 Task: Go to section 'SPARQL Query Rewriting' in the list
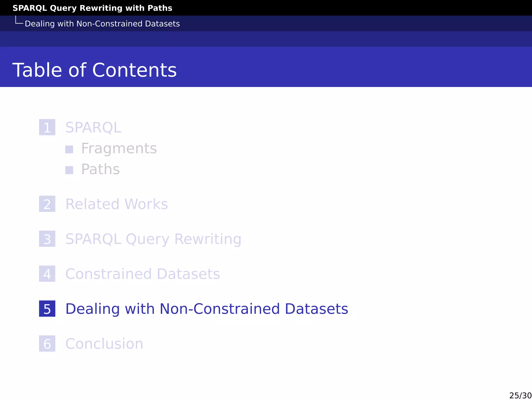[x=153, y=239]
